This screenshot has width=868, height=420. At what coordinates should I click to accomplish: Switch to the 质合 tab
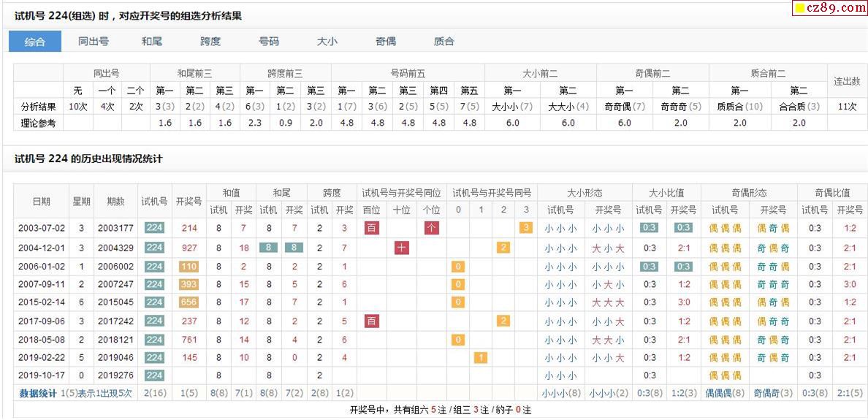click(x=444, y=42)
